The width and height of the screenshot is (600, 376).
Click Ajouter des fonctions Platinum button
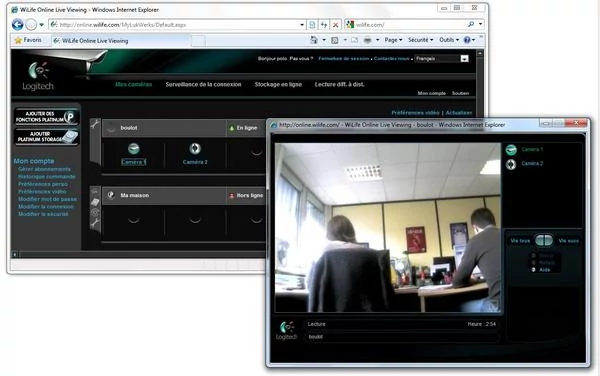(47, 117)
